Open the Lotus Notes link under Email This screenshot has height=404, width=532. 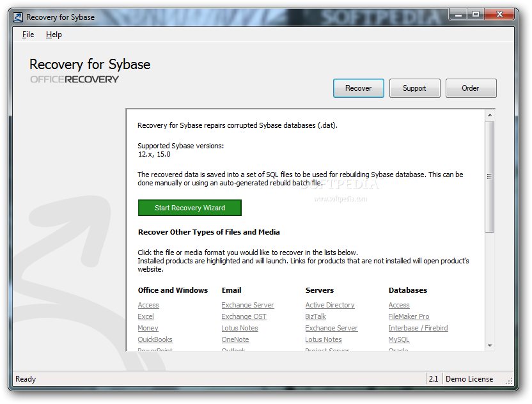(240, 328)
